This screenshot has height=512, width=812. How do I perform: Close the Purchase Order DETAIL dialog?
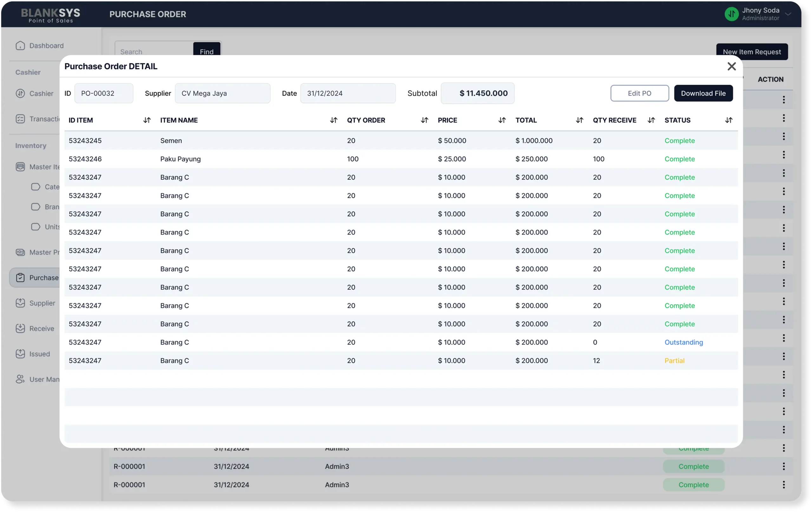coord(731,66)
